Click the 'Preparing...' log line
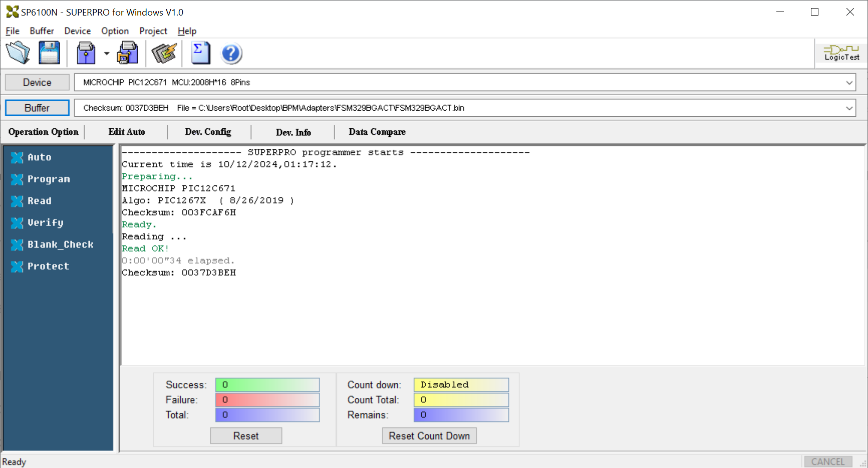868x468 pixels. (x=157, y=176)
